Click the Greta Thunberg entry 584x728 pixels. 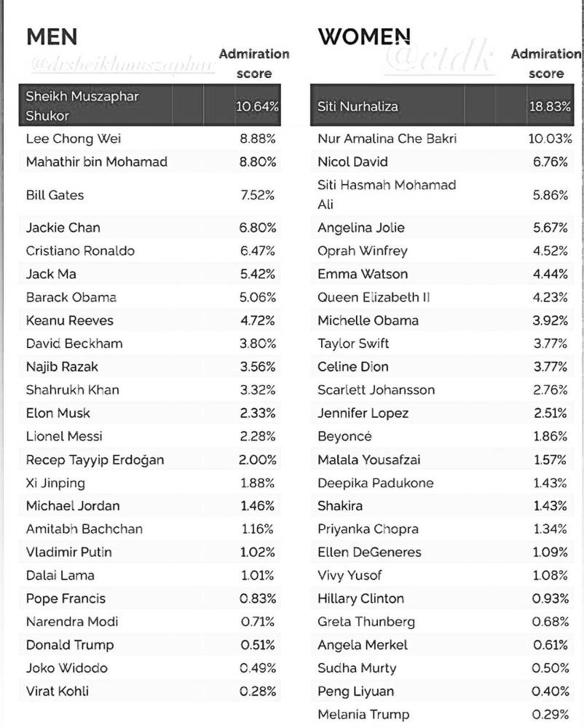click(366, 622)
